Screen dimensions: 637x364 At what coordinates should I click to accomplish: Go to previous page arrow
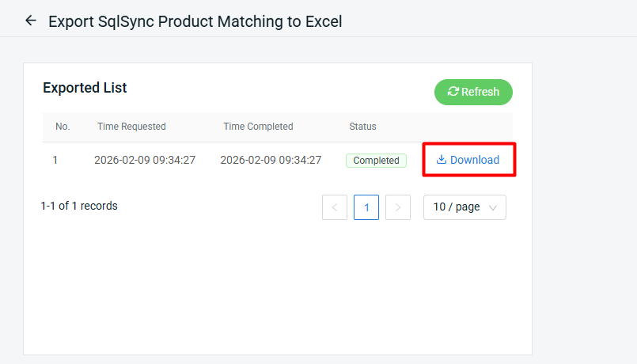tap(335, 207)
